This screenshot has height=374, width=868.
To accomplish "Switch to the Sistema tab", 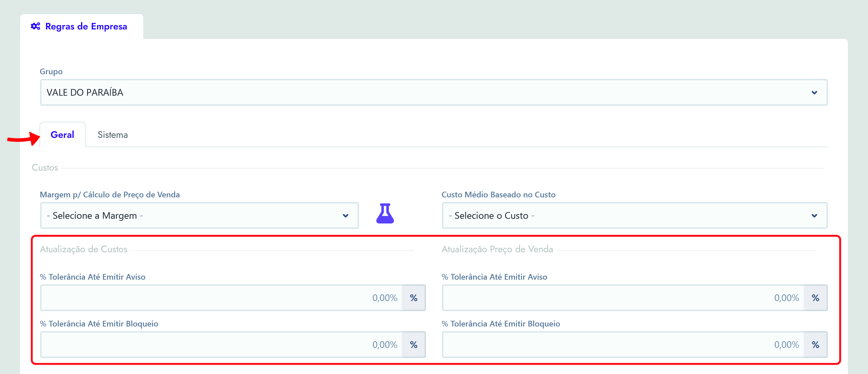I will 113,135.
